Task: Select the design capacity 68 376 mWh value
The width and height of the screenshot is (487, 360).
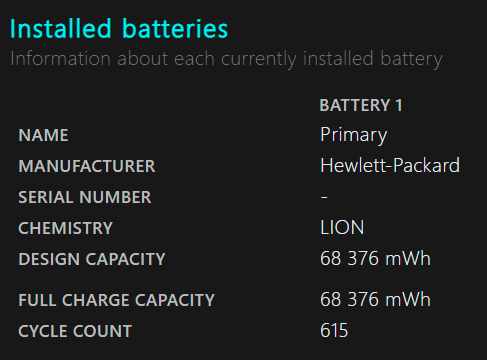Action: click(x=375, y=258)
